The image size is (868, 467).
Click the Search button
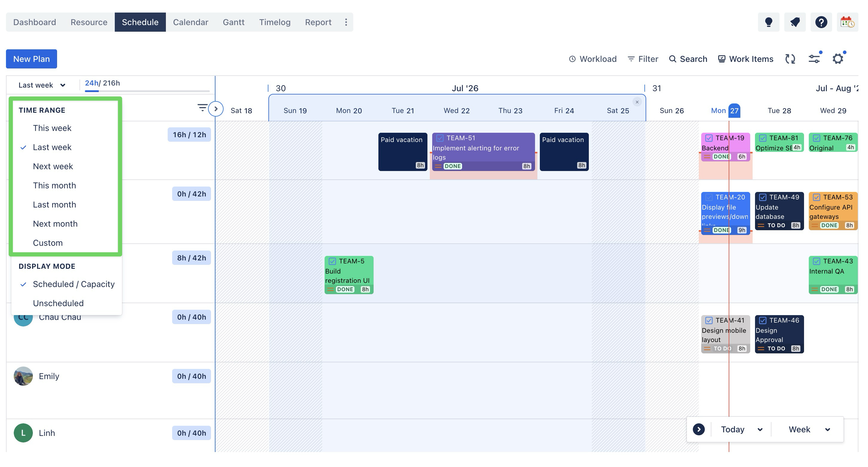[688, 59]
